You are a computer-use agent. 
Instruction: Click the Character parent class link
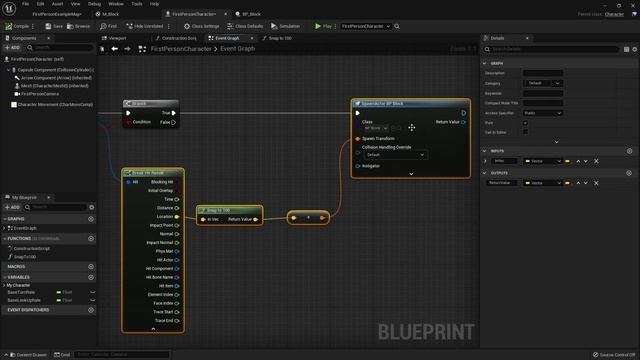614,14
